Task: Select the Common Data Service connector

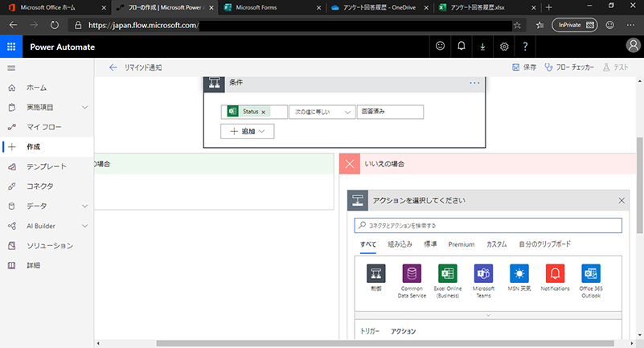Action: [412, 273]
